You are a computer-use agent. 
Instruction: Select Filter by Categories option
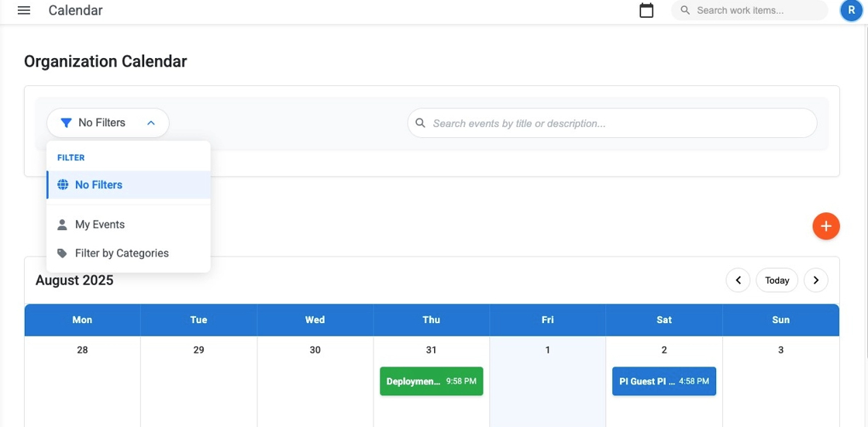pos(122,253)
